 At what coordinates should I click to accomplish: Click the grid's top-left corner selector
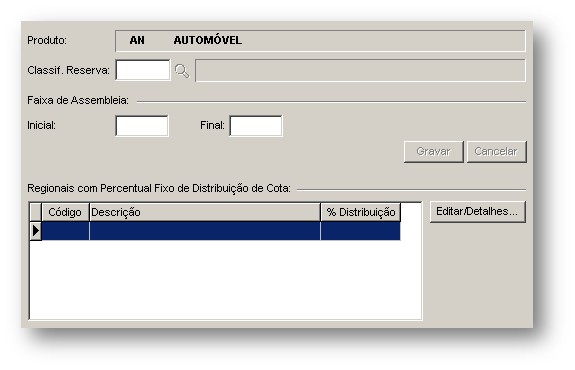[x=36, y=212]
